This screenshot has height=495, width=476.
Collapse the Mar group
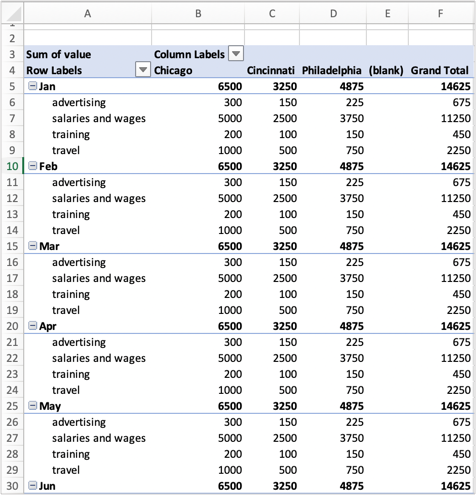[32, 246]
